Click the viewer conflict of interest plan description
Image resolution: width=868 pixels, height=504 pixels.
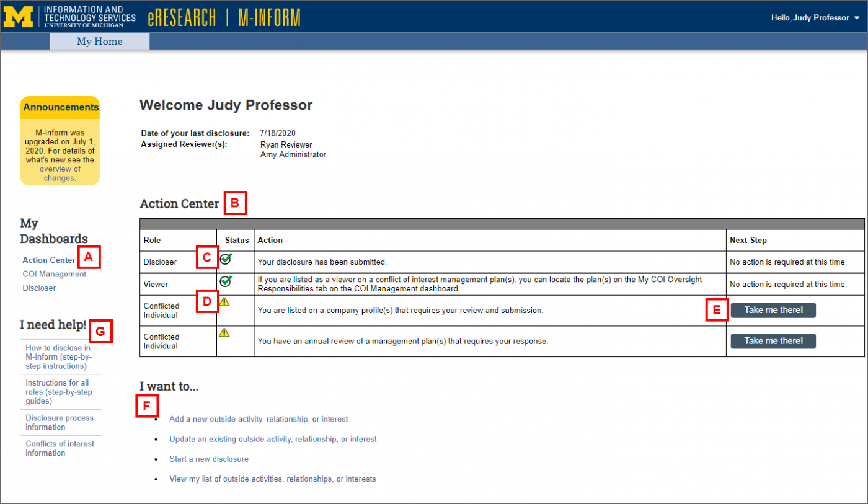(x=480, y=284)
